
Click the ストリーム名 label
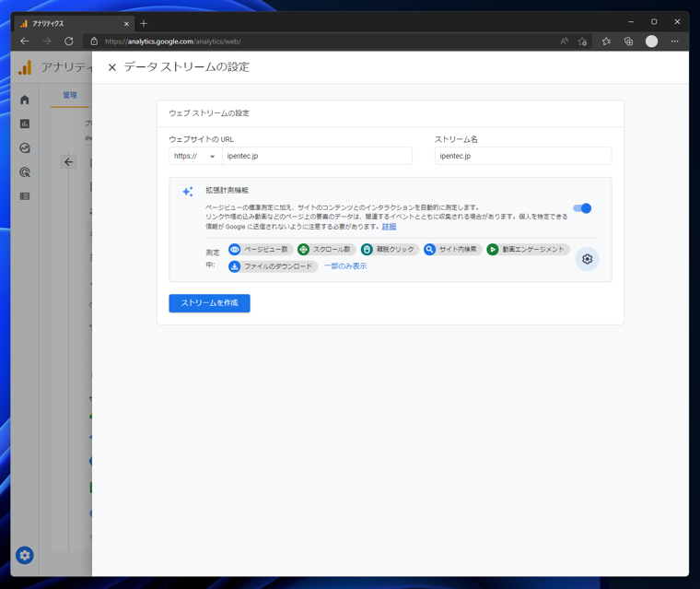pos(456,139)
